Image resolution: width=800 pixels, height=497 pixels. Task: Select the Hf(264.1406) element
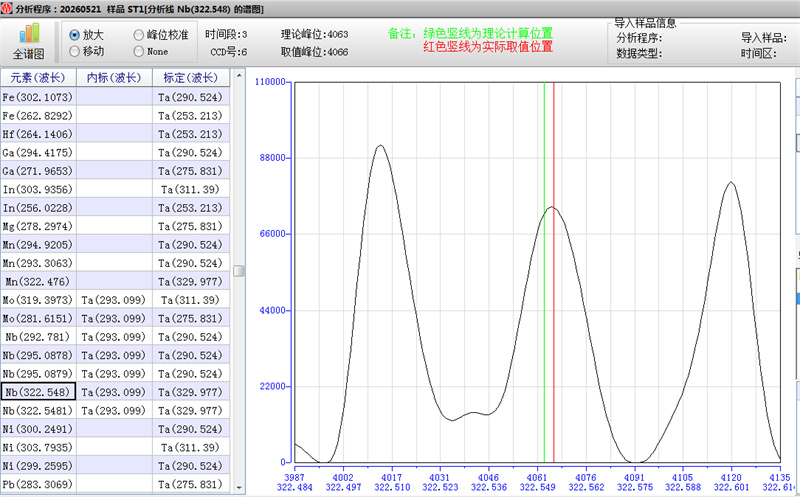point(38,134)
